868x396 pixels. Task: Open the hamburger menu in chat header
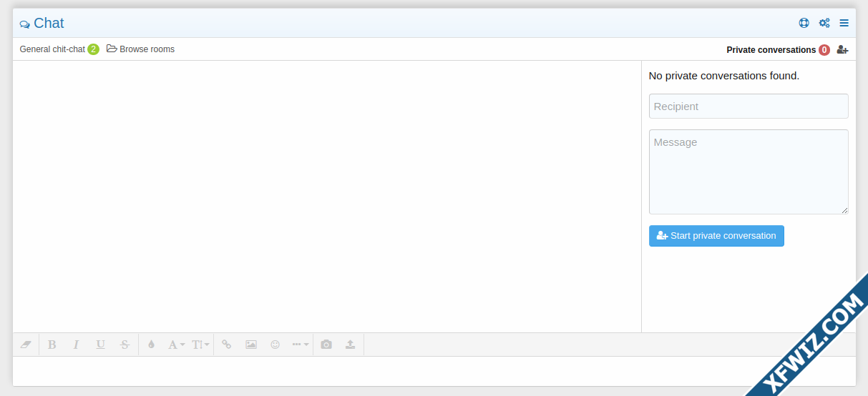(x=844, y=23)
